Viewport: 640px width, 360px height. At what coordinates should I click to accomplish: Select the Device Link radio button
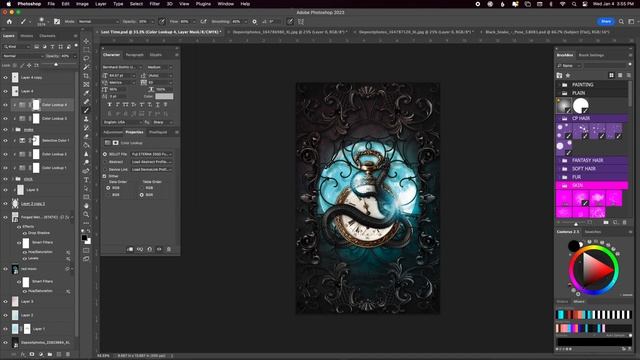point(104,169)
